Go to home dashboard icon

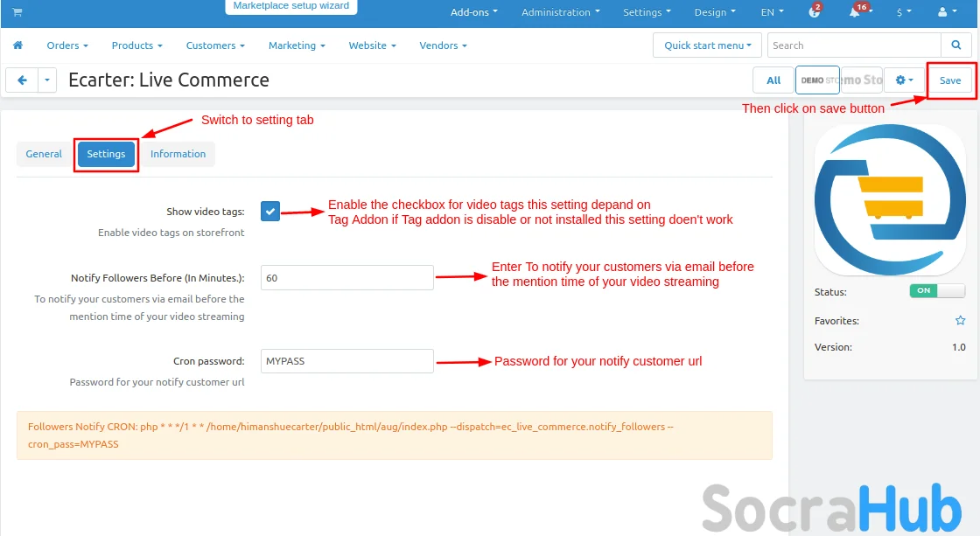[x=18, y=45]
